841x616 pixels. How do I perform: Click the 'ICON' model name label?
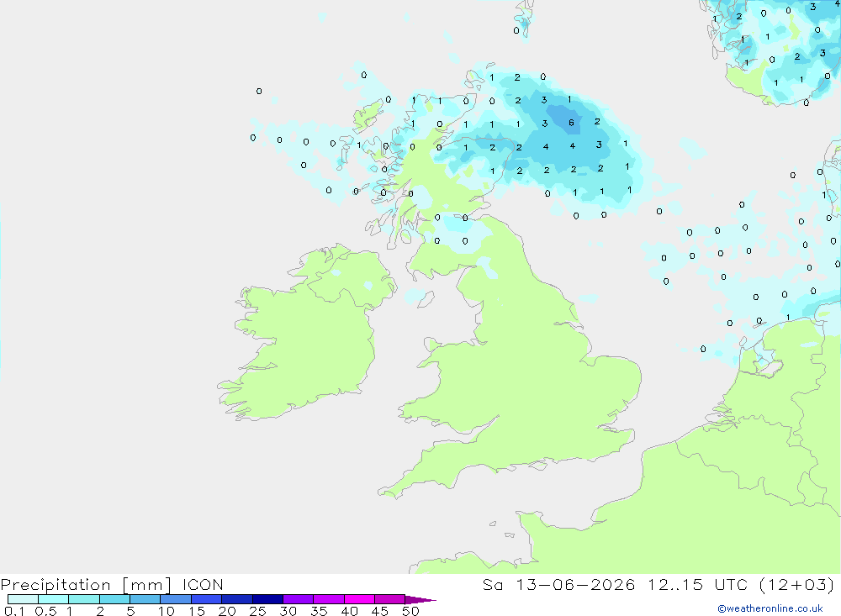point(203,585)
